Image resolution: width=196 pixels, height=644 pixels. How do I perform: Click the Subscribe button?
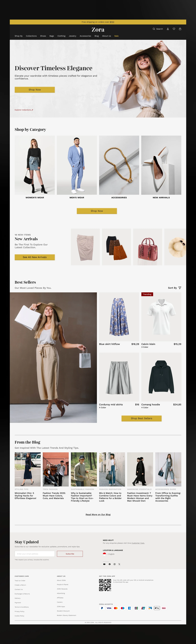(x=70, y=554)
